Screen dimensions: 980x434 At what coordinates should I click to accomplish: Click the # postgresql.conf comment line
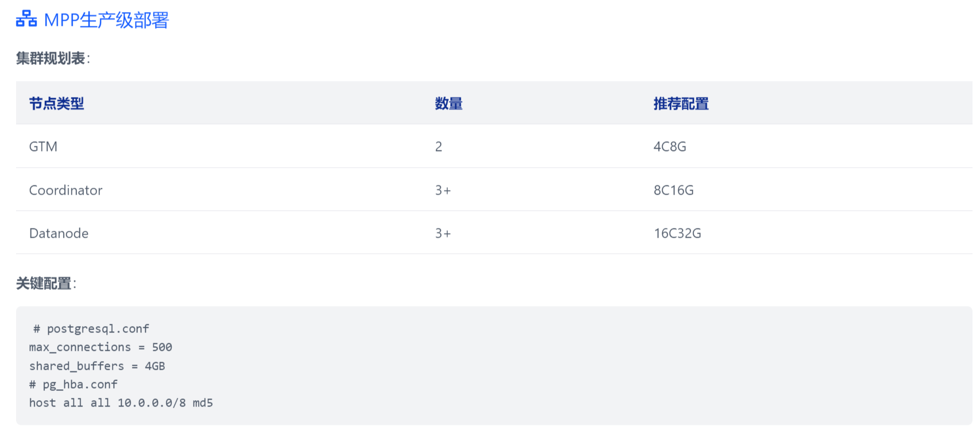pos(91,329)
